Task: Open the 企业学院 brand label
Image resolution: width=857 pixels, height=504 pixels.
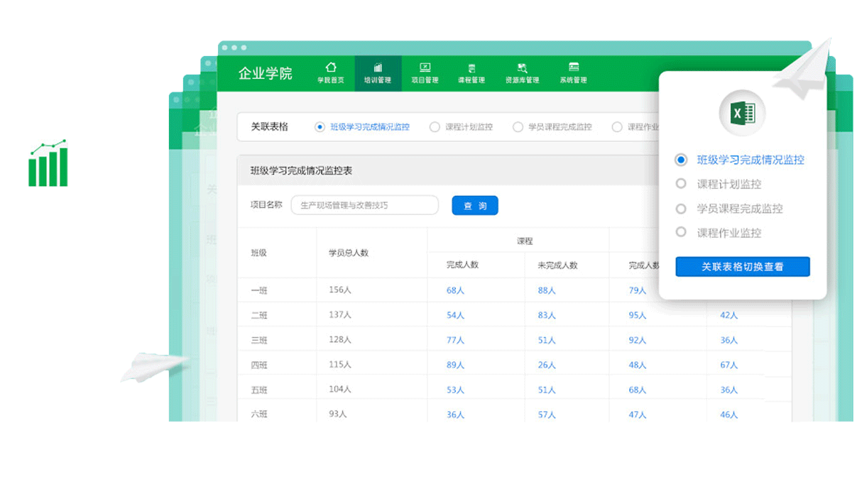Action: click(x=264, y=73)
